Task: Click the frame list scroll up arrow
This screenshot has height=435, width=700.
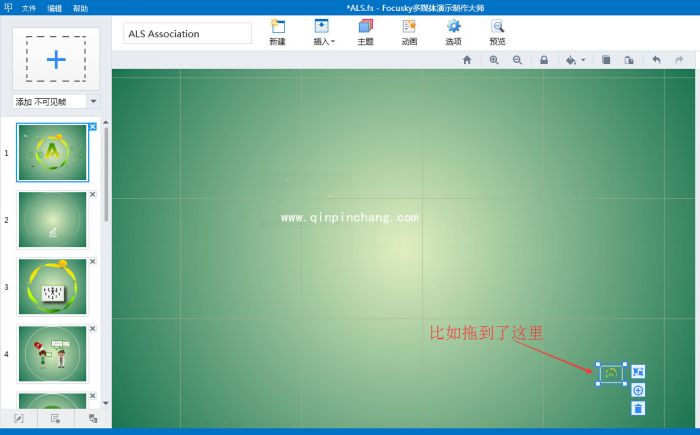Action: coord(106,122)
